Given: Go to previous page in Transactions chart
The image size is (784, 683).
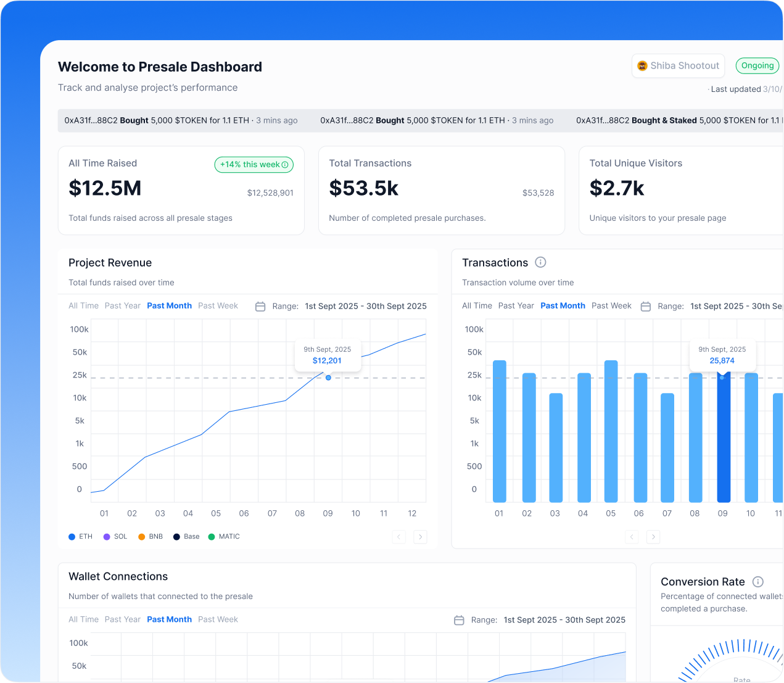Looking at the screenshot, I should [x=632, y=537].
